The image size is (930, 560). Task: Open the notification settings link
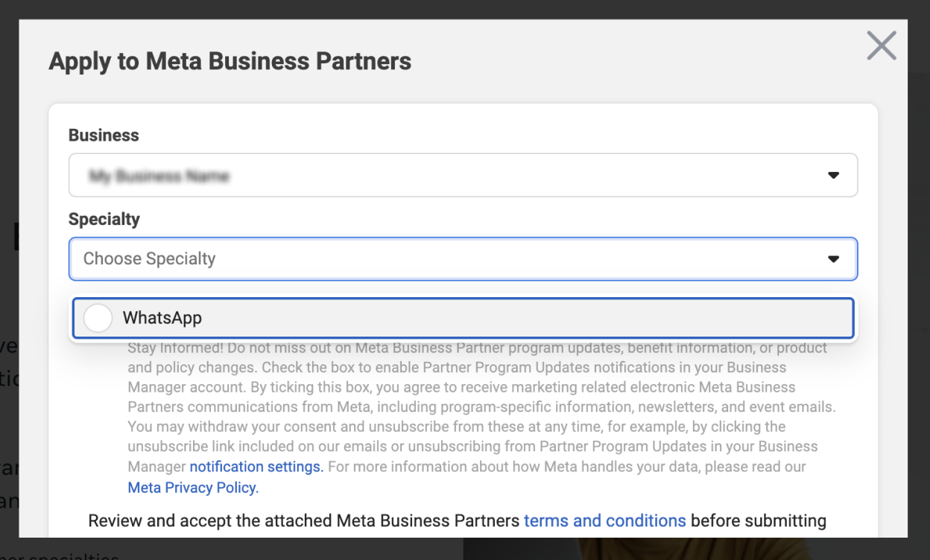click(x=256, y=467)
